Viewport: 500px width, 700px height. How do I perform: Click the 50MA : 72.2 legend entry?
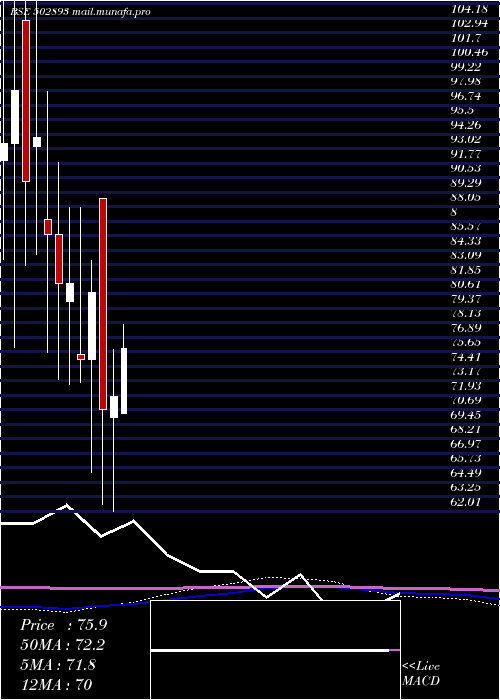point(63,646)
